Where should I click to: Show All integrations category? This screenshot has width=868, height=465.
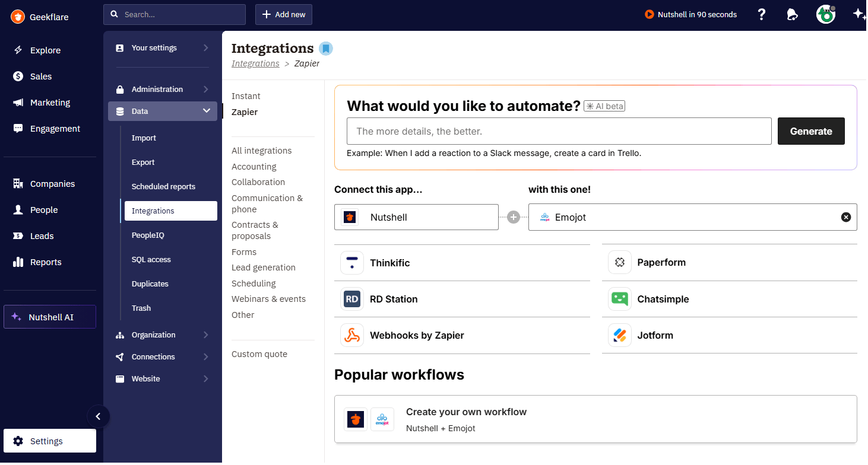262,151
